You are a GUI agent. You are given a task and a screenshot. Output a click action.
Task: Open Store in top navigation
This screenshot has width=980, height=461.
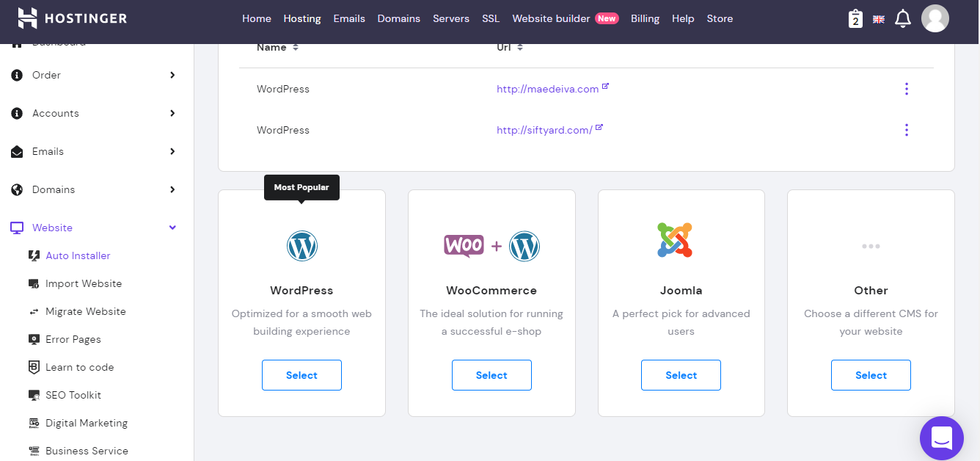(x=720, y=18)
